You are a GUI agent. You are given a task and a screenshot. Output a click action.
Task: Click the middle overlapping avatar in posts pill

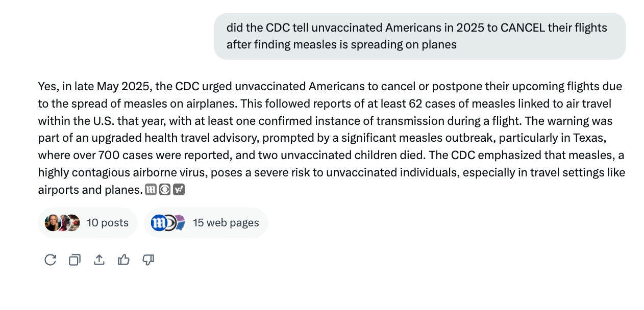click(x=64, y=223)
